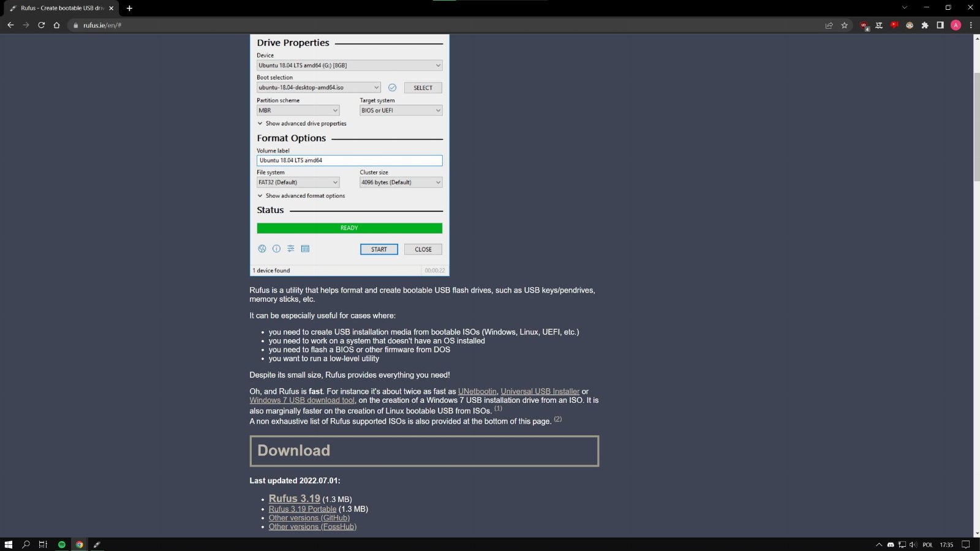Image resolution: width=980 pixels, height=551 pixels.
Task: Open Task View on the taskbar
Action: [43, 544]
